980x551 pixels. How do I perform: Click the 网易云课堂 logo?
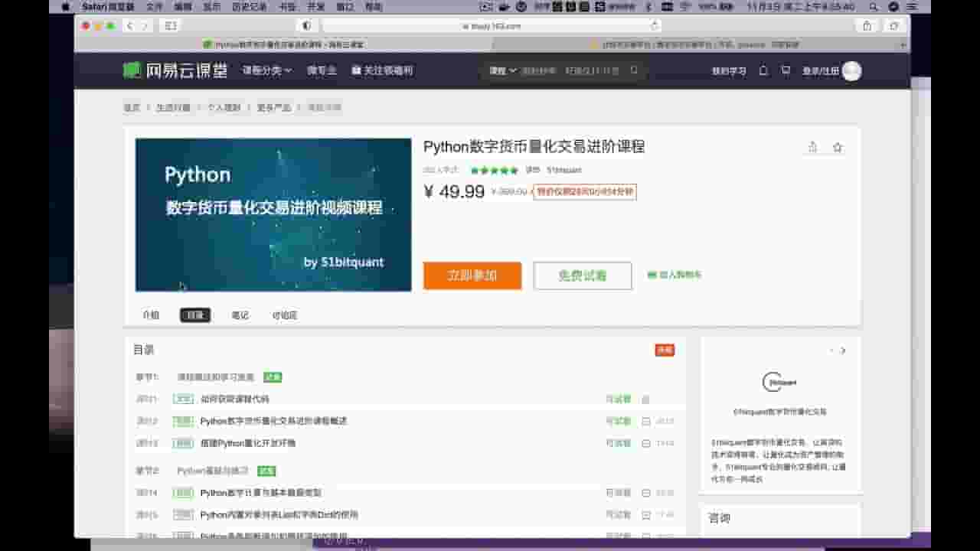pos(175,70)
